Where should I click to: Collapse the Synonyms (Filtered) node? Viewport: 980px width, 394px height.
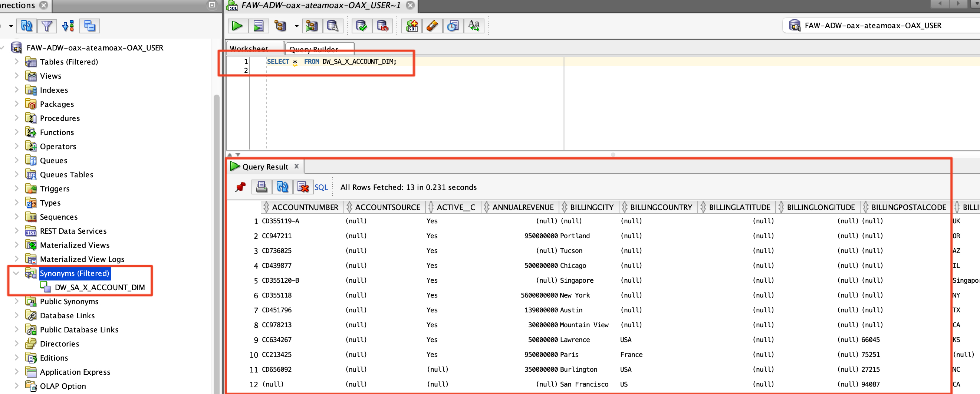coord(16,273)
